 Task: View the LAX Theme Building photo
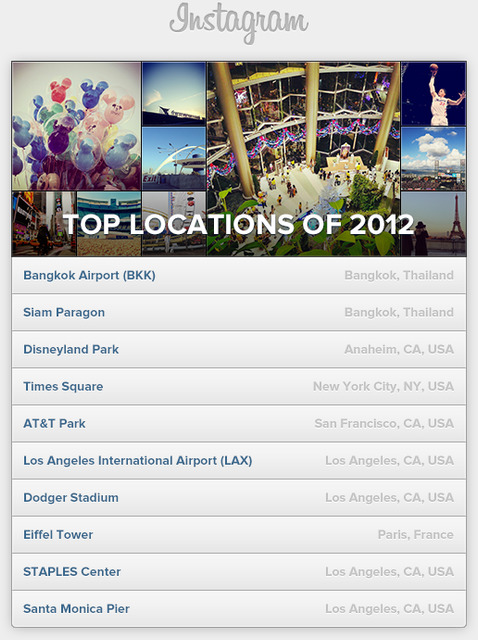pyautogui.click(x=174, y=158)
